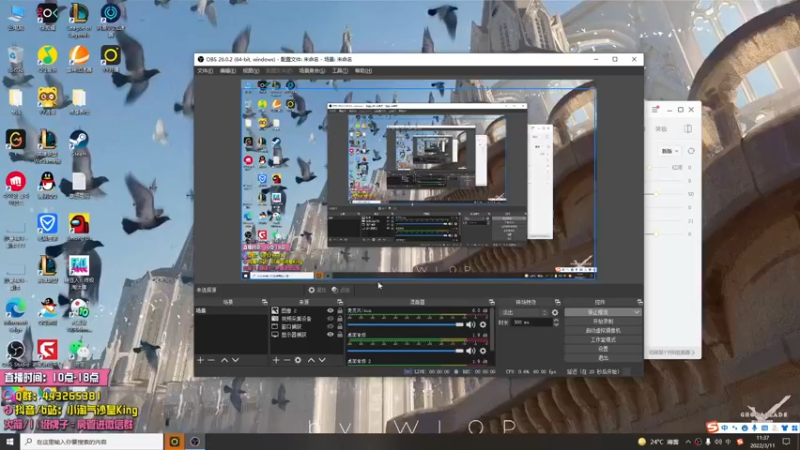The height and width of the screenshot is (450, 800).
Task: Open the Recycle Bin on desktop
Action: 15,57
